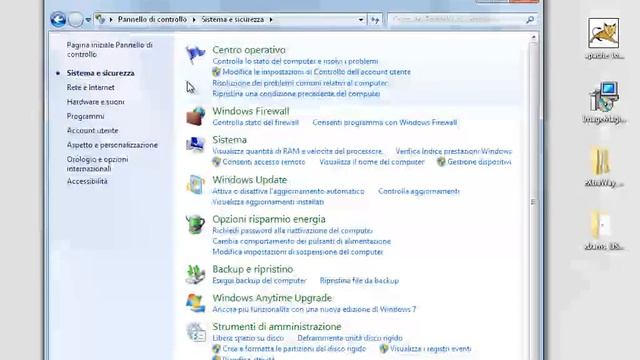
Task: Select Account utente category
Action: [x=92, y=131]
